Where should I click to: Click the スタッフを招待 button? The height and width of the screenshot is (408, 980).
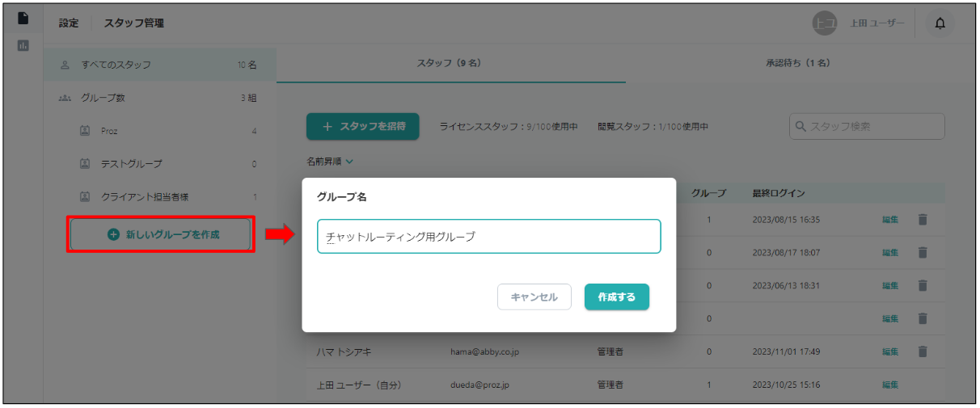tap(362, 127)
